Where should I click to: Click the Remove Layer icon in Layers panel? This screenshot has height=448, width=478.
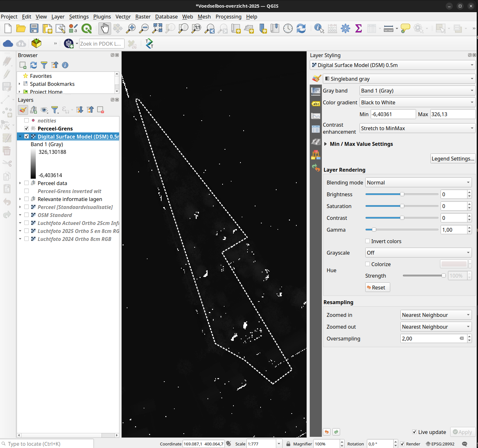[101, 110]
